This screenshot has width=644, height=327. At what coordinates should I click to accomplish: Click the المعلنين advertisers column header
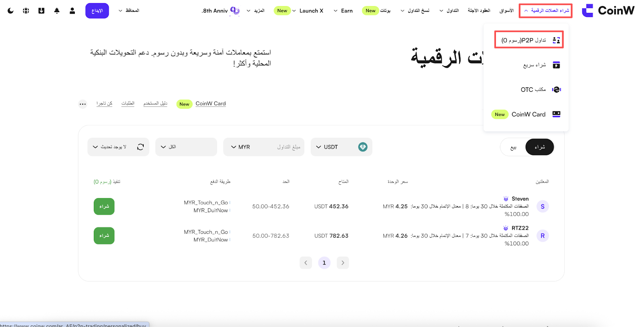[x=542, y=182]
